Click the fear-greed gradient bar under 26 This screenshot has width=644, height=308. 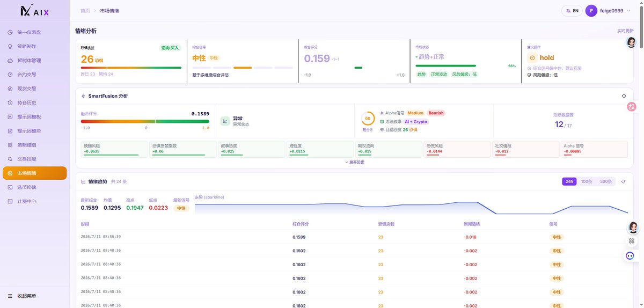tap(131, 68)
